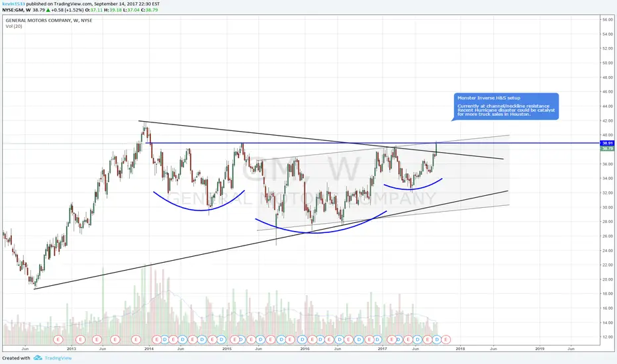Click the '+0.58 (+1.52%)' change value
The image size is (617, 364).
pos(68,10)
